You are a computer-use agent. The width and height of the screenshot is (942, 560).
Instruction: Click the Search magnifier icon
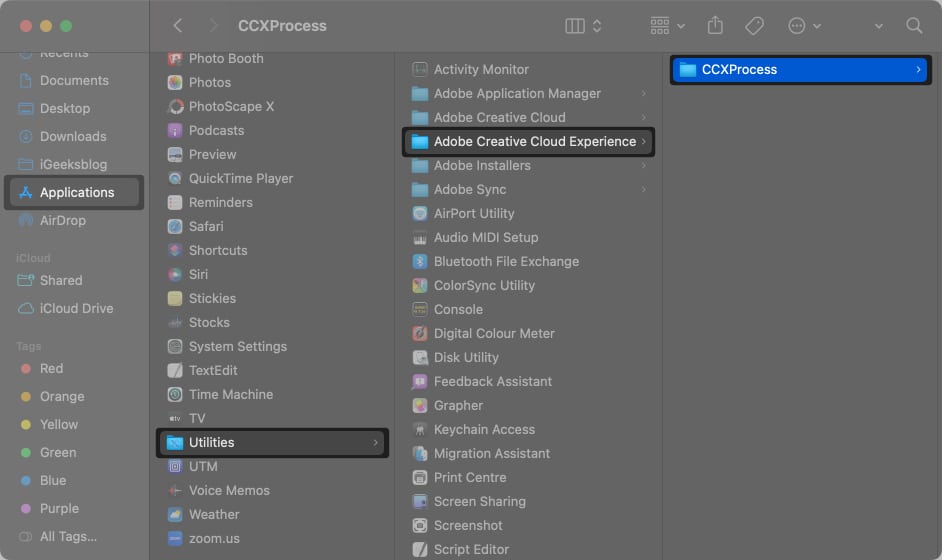(914, 26)
